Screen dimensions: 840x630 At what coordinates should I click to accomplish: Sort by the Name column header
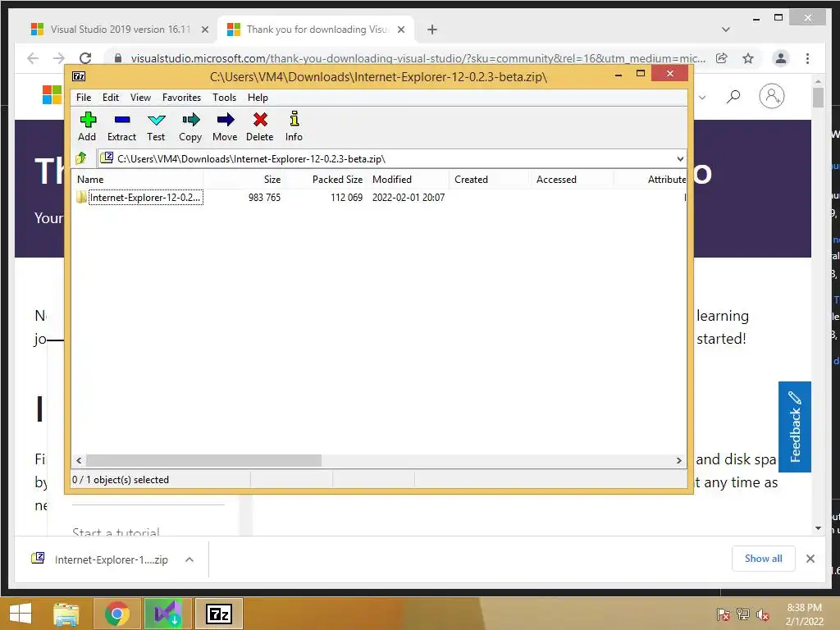(x=138, y=180)
